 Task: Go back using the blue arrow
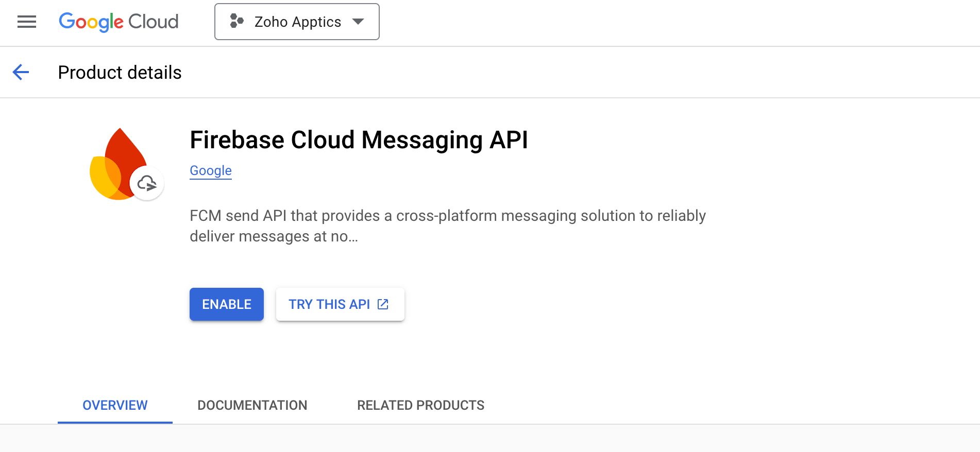pyautogui.click(x=21, y=72)
